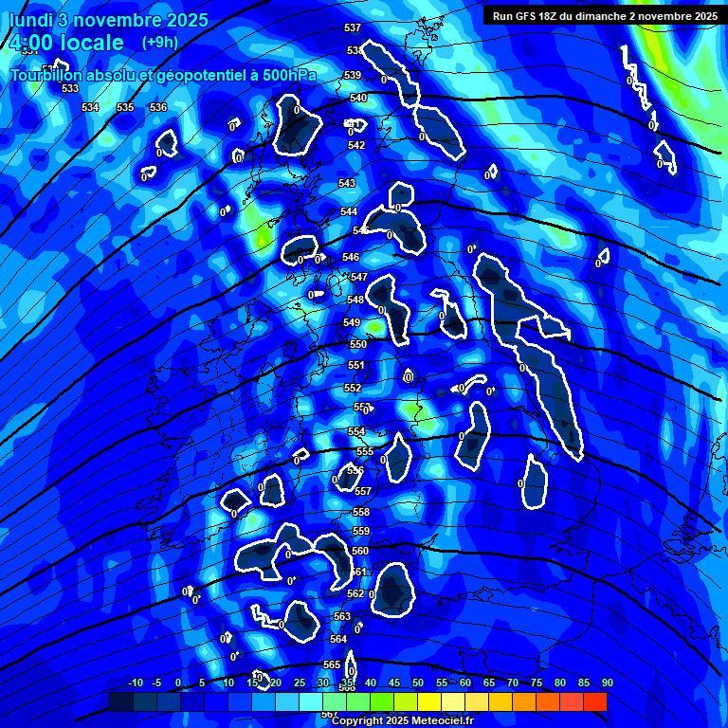Click the 536 contour label at upper left

[x=158, y=107]
